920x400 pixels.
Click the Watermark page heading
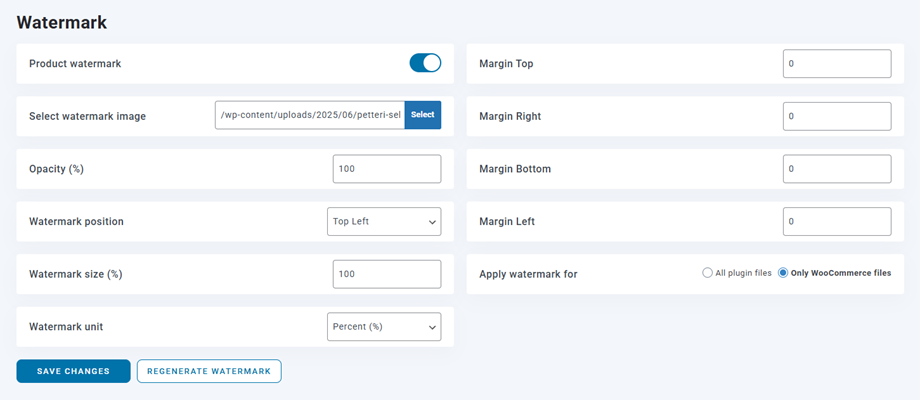pyautogui.click(x=62, y=21)
